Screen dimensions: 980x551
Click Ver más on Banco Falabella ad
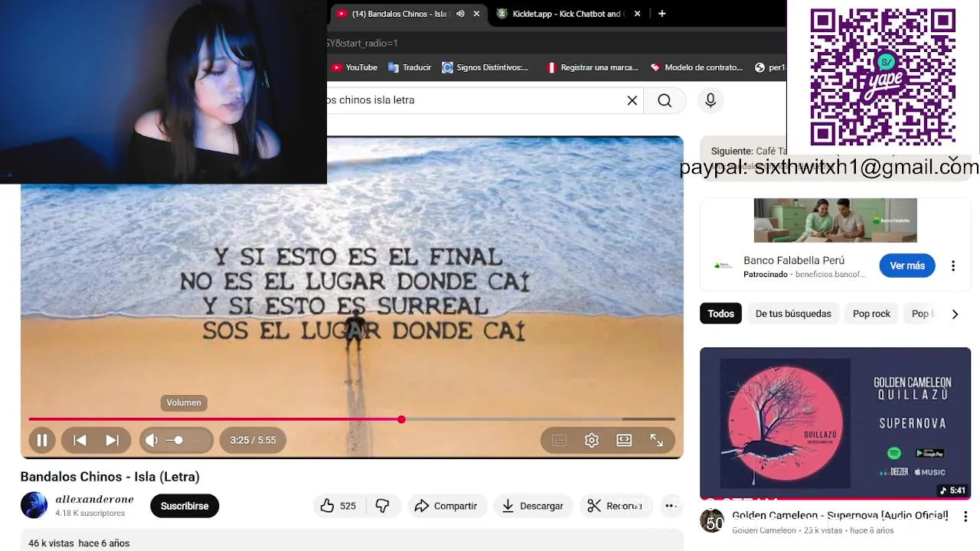[907, 266]
